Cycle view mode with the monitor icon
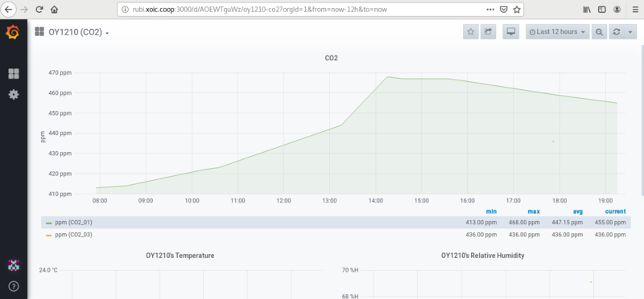The width and height of the screenshot is (644, 299). [511, 31]
